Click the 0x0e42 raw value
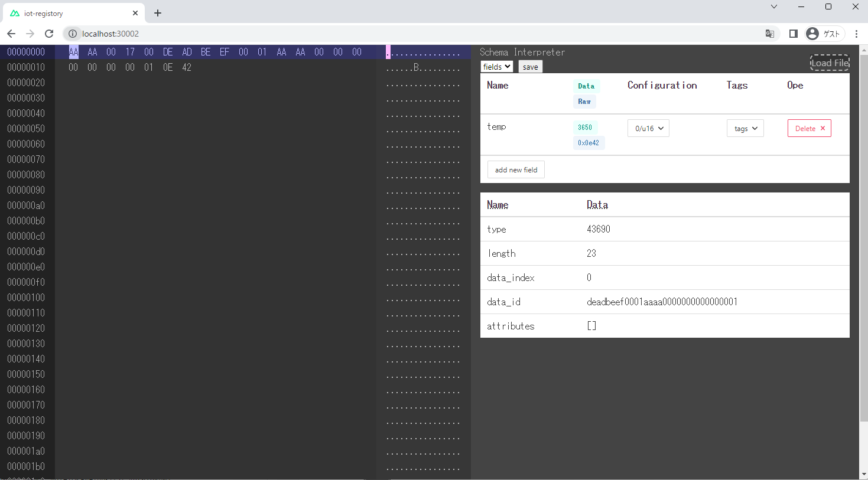The image size is (868, 480). click(589, 142)
